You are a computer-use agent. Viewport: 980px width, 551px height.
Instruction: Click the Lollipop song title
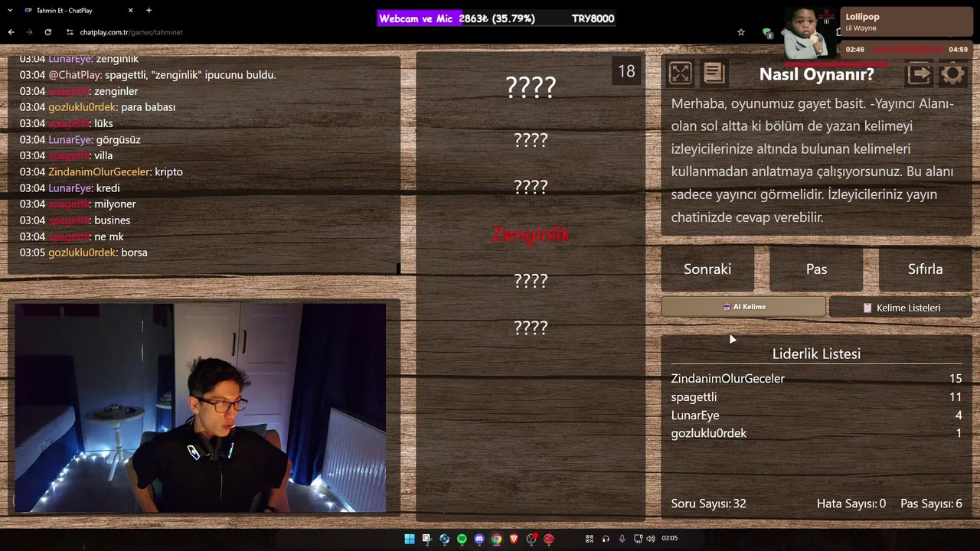pos(862,17)
